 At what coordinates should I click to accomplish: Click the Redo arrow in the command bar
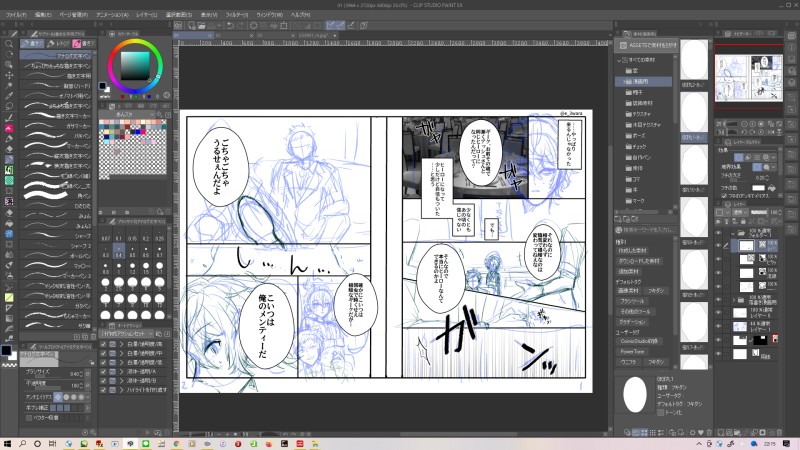[x=240, y=26]
